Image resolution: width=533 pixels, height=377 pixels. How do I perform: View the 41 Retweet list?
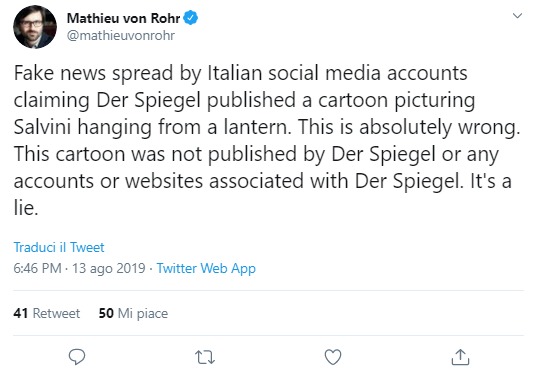pyautogui.click(x=47, y=313)
